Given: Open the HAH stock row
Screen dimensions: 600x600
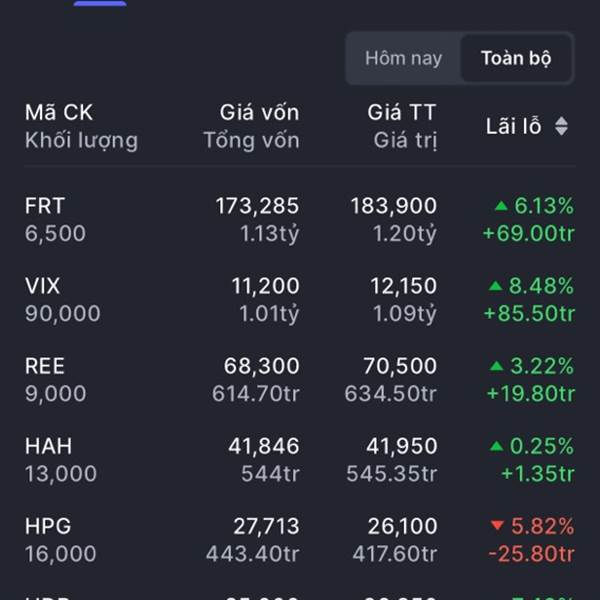Looking at the screenshot, I should coord(300,460).
